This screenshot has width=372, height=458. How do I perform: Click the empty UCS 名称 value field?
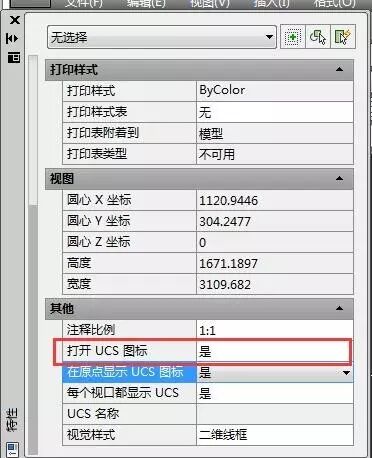[275, 414]
